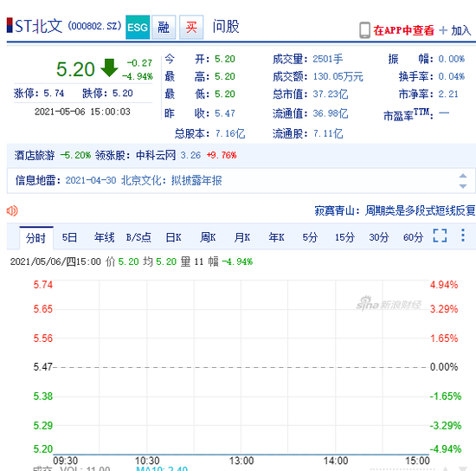Click the 5.47 baseline price label
This screenshot has height=471, width=476.
[42, 367]
